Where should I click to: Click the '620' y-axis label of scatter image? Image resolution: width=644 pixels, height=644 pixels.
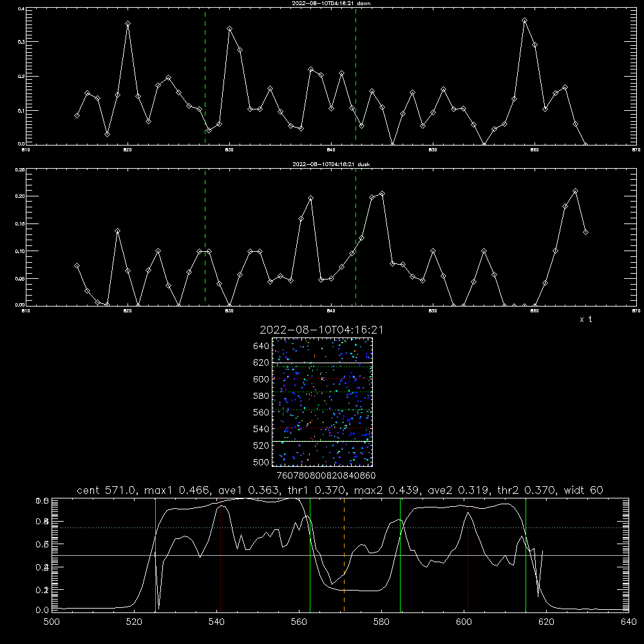pos(261,363)
